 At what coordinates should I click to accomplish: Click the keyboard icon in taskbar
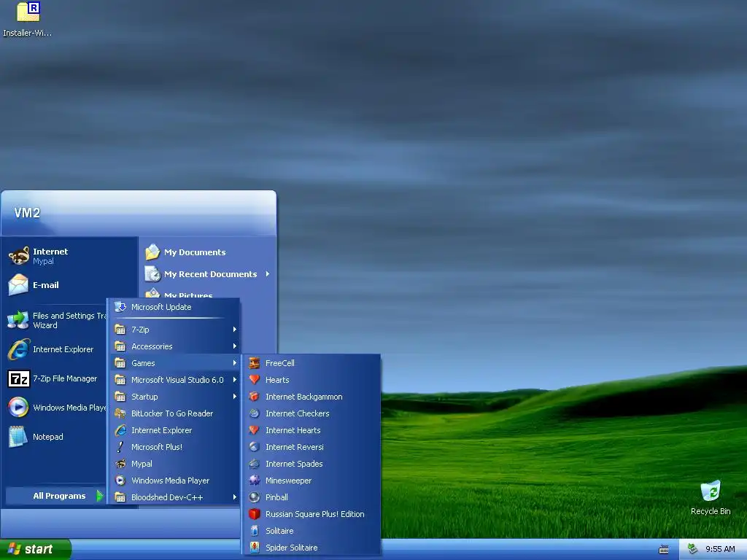663,550
